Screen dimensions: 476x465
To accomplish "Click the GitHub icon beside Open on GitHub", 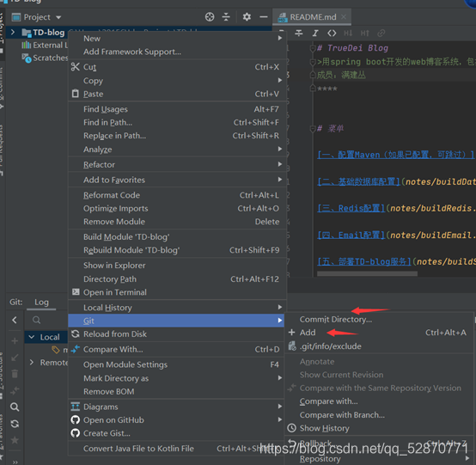I will (76, 419).
